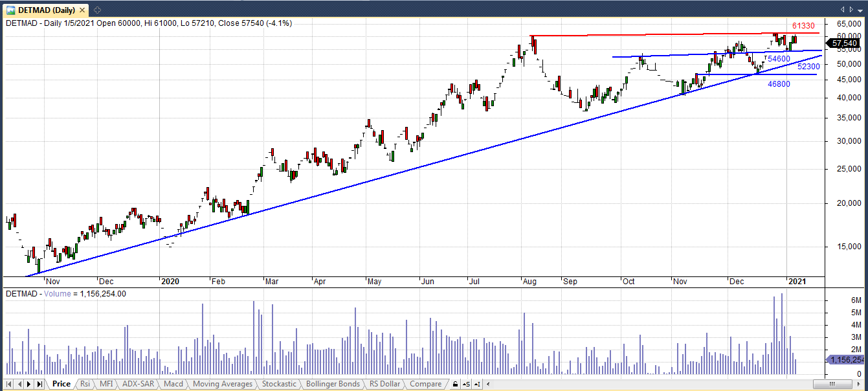Click the next sheet tab arrow

click(29, 384)
